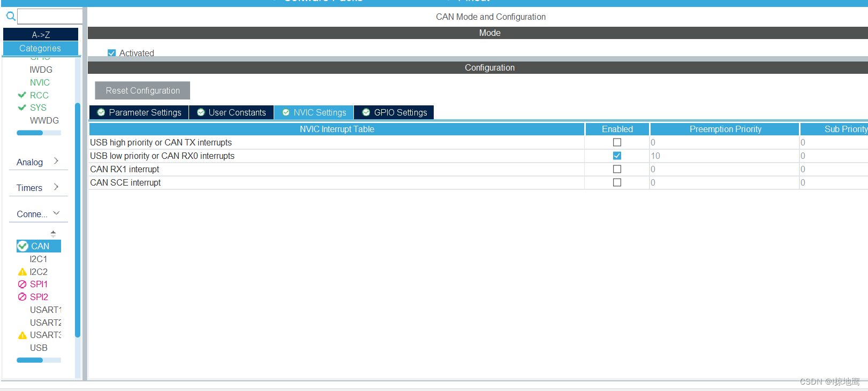Disable USB low priority or CAN RX0 interrupts
The height and width of the screenshot is (391, 868).
click(617, 156)
